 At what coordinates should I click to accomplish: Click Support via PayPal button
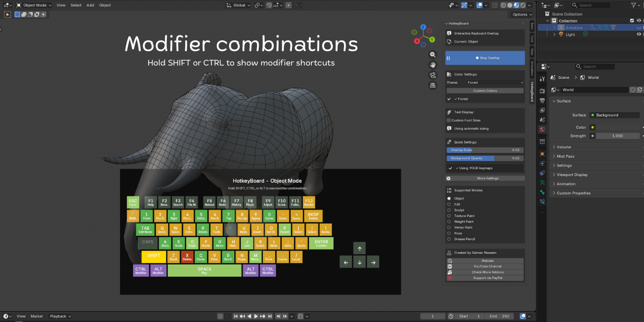pos(485,278)
